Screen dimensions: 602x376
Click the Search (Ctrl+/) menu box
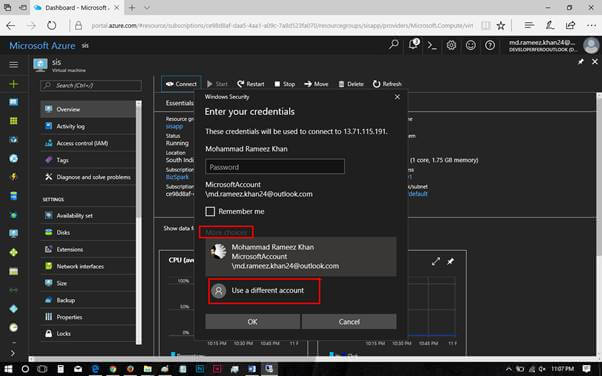click(x=91, y=85)
